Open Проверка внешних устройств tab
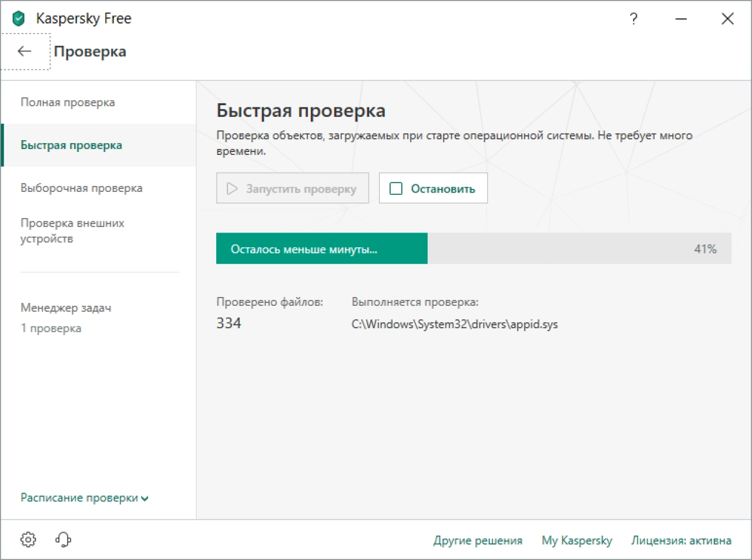Screen dimensions: 752x560 click(99, 231)
